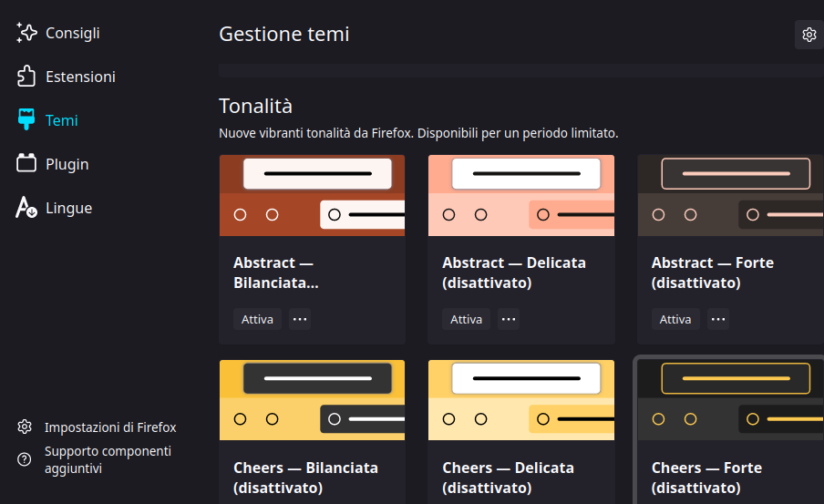Activate the Abstract — Delicata theme
Screen dimensions: 824x504
click(x=466, y=319)
